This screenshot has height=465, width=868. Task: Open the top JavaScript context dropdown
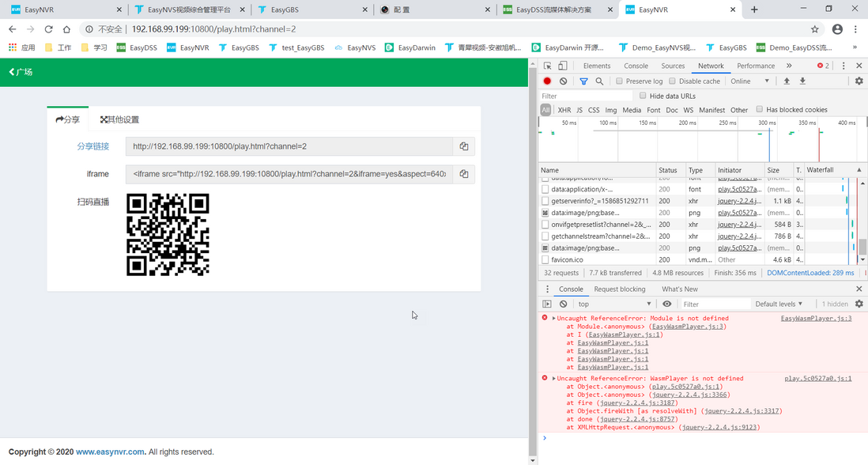(614, 304)
